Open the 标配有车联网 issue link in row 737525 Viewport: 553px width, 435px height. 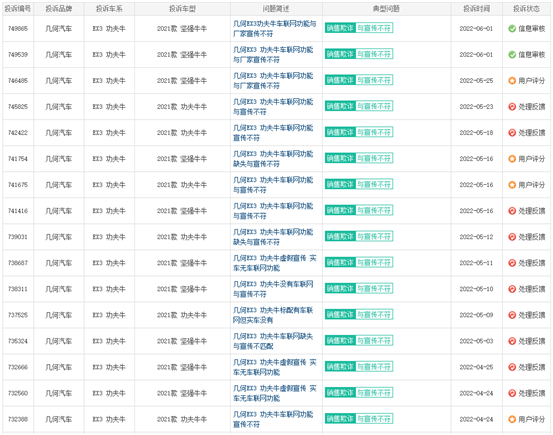[x=273, y=315]
